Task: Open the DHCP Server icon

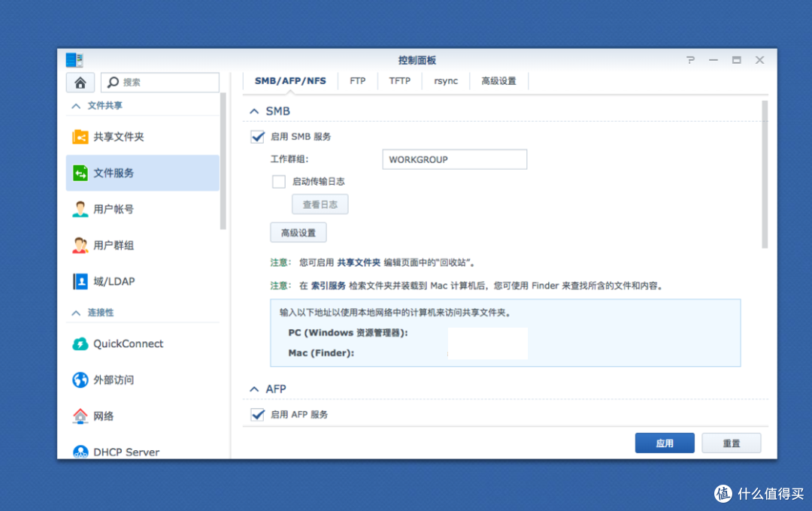Action: (80, 452)
